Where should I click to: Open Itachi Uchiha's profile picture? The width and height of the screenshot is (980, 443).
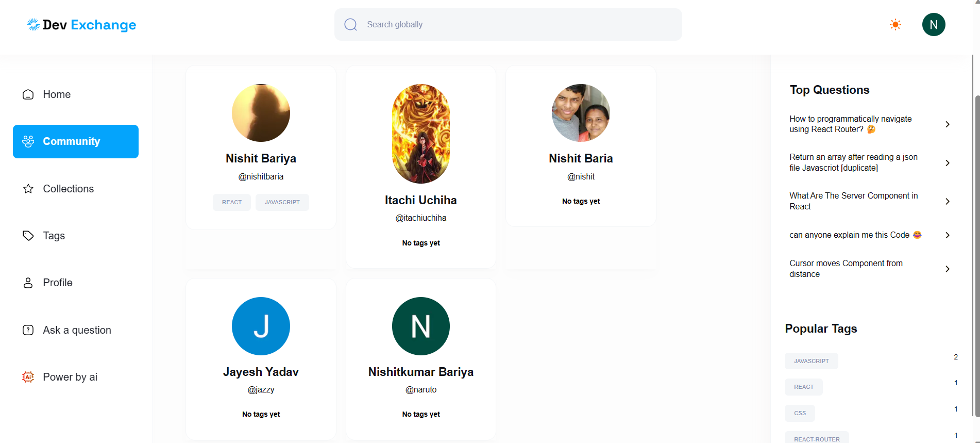click(x=420, y=134)
